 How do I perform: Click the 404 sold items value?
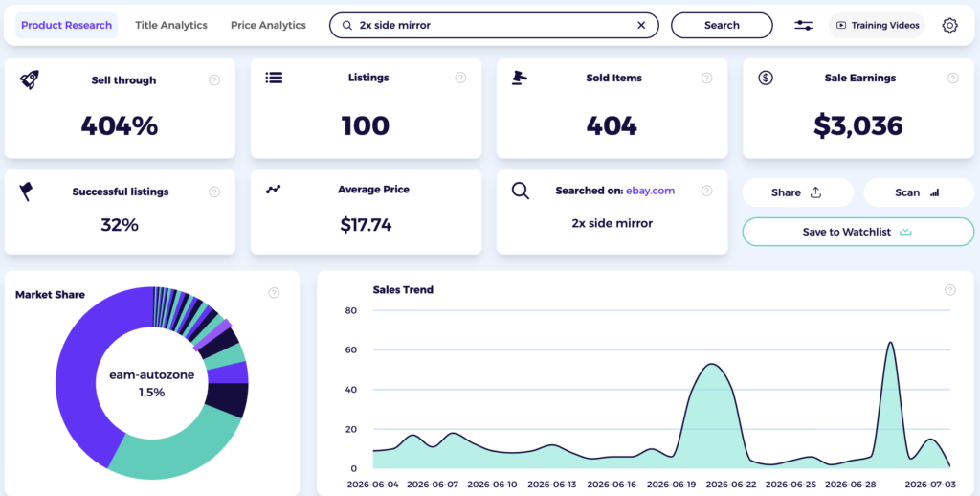pyautogui.click(x=612, y=125)
